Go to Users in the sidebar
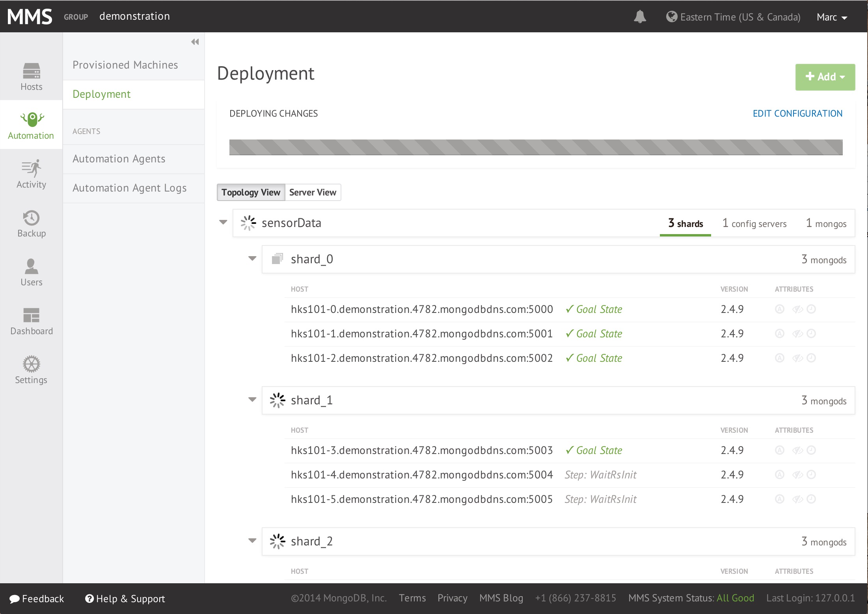The width and height of the screenshot is (868, 614). coord(31,267)
